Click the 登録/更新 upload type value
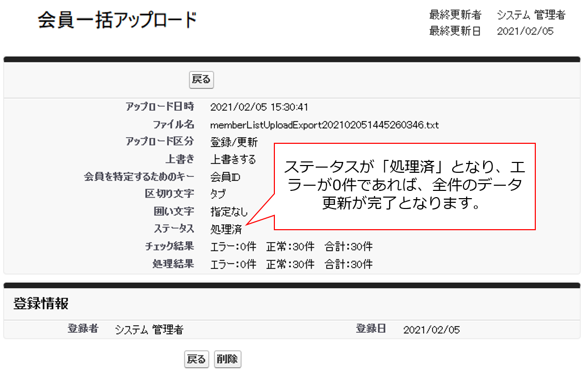The height and width of the screenshot is (373, 588). point(234,142)
